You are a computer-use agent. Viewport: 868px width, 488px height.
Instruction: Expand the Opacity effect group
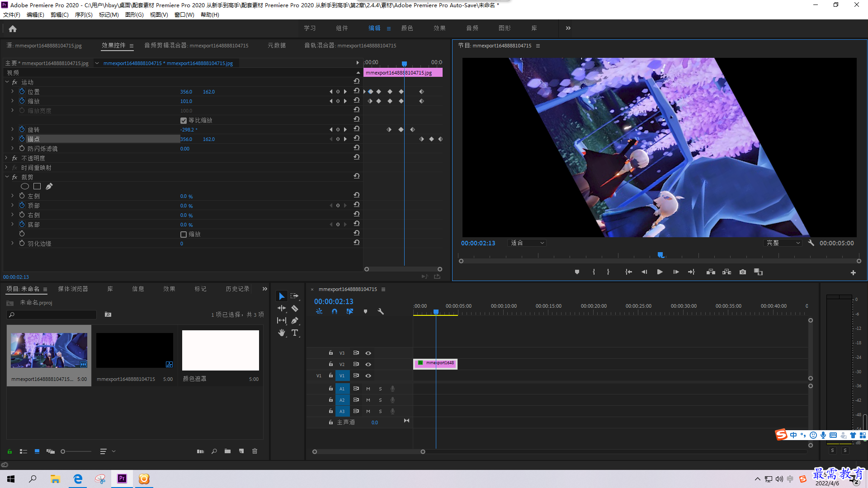[x=7, y=158]
